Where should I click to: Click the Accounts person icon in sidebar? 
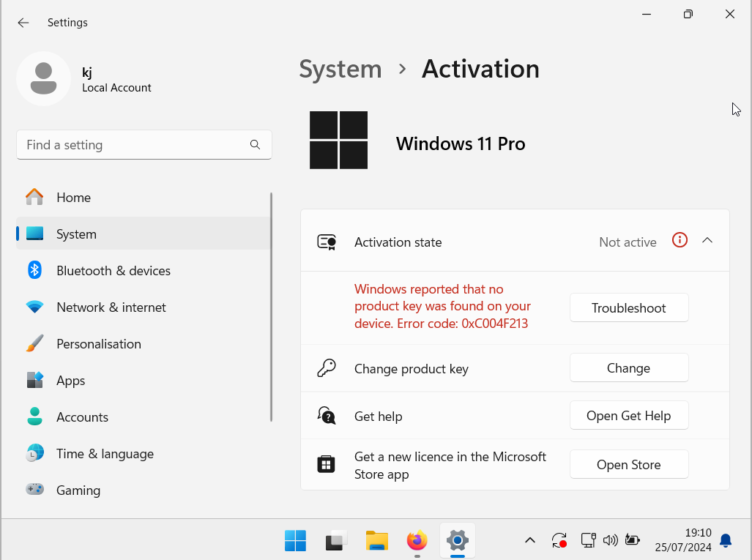tap(34, 417)
